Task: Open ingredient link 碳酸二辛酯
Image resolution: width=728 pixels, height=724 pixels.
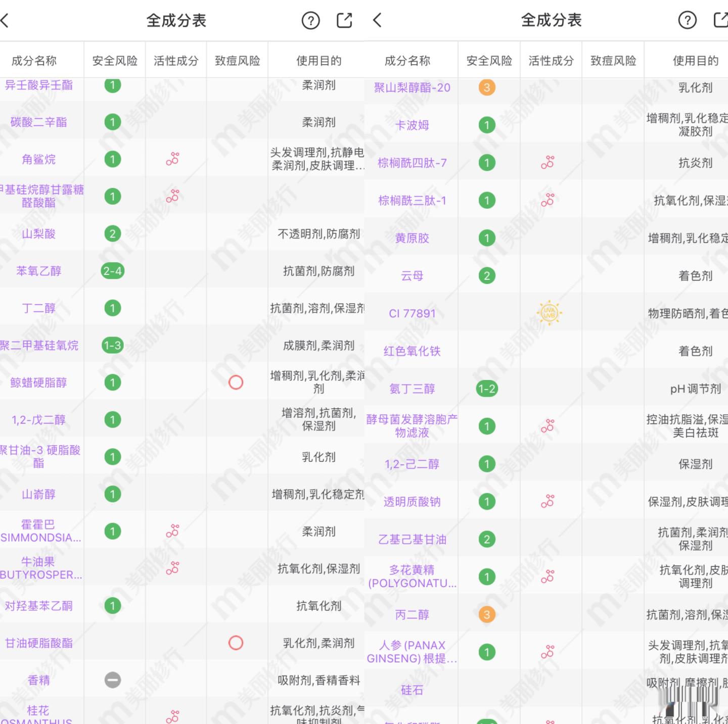Action: [39, 122]
